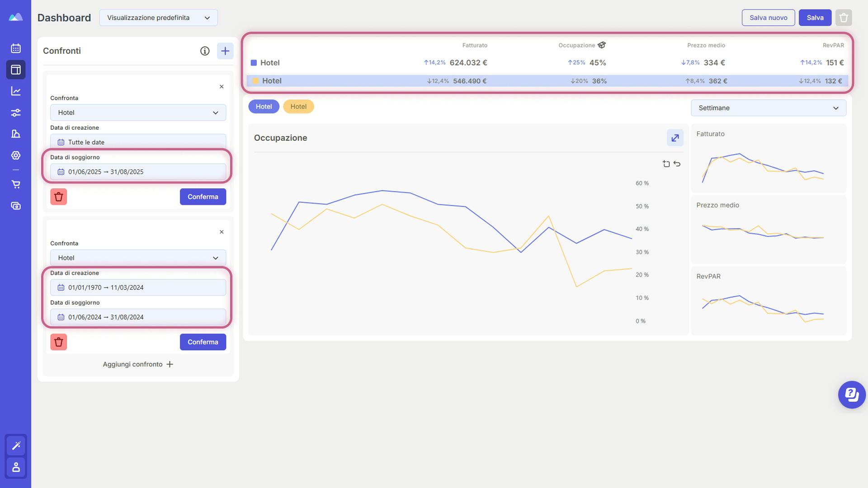Open the Settimane period dropdown

[769, 108]
